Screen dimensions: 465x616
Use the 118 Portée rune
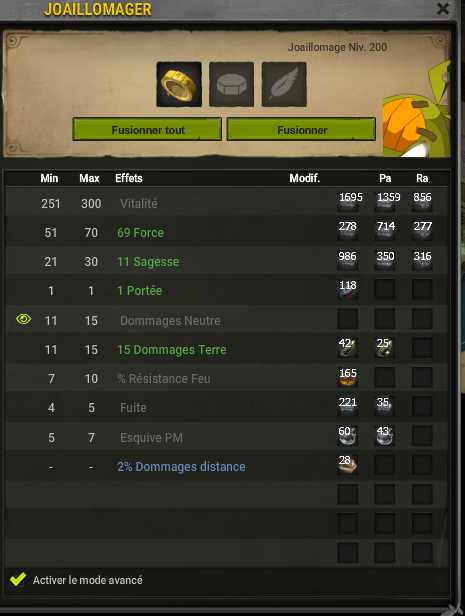(x=348, y=289)
